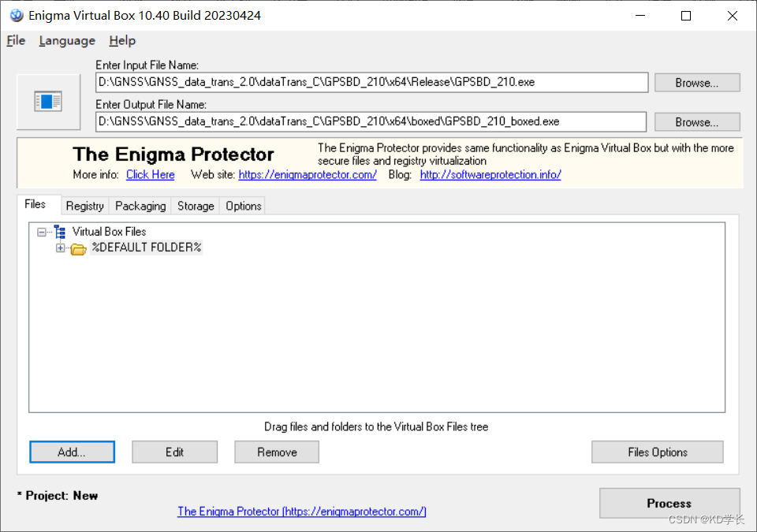Switch to the Storage tab
This screenshot has width=757, height=532.
click(x=195, y=206)
